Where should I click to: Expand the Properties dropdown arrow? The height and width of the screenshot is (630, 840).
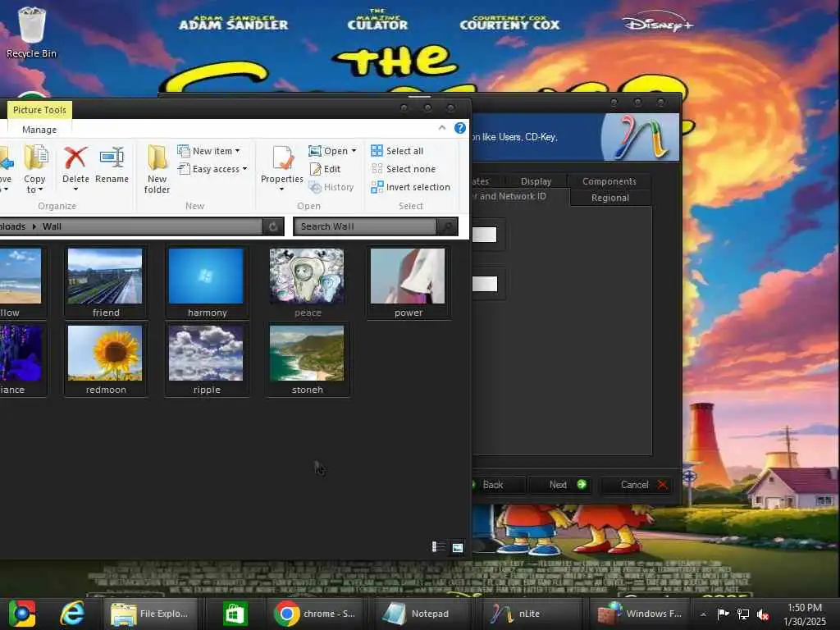282,189
